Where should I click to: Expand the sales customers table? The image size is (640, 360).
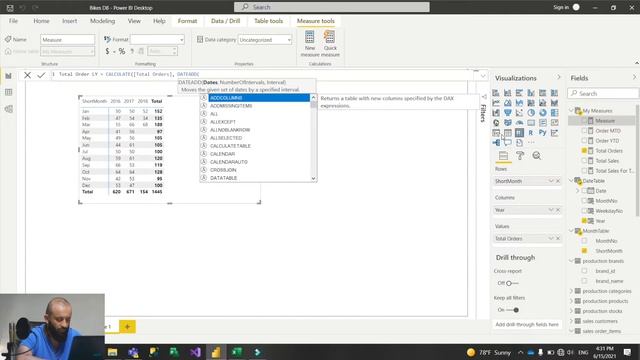coord(571,321)
